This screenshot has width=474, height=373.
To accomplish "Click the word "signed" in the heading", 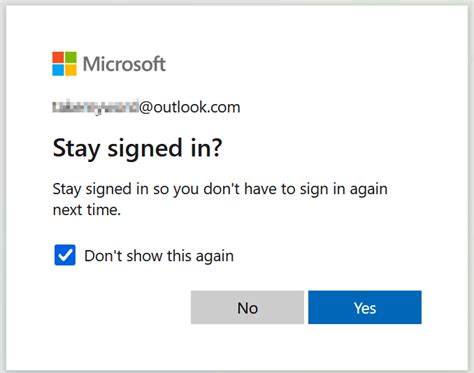I will coord(145,149).
